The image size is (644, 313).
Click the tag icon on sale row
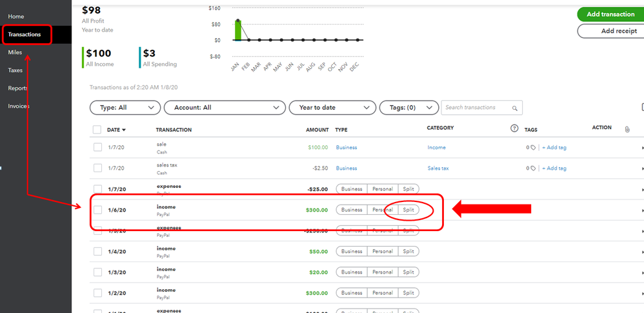click(533, 147)
